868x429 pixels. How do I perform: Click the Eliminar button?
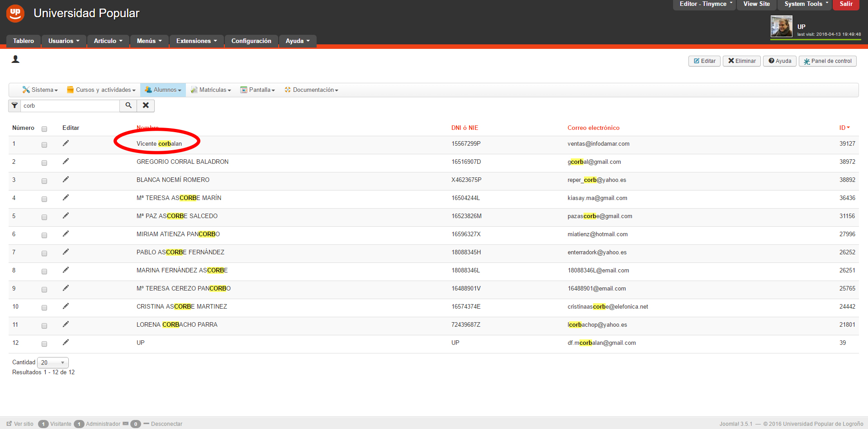741,61
